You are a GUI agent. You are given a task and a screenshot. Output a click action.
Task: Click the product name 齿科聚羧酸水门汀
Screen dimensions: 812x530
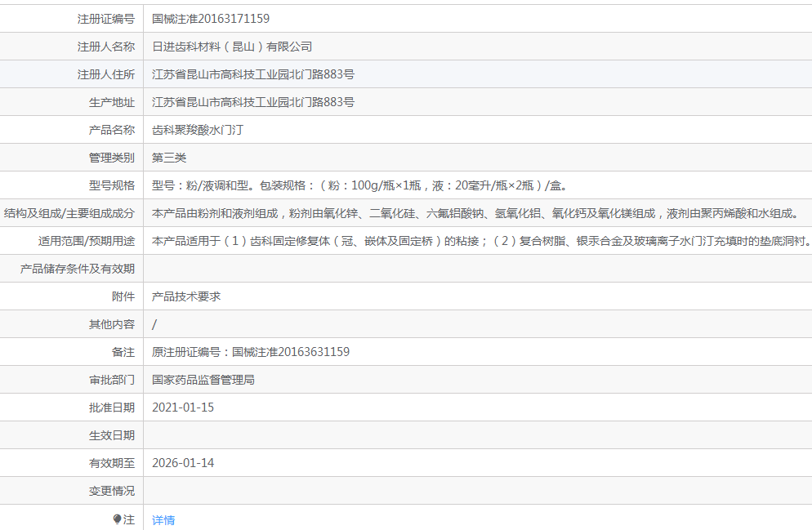tap(196, 129)
